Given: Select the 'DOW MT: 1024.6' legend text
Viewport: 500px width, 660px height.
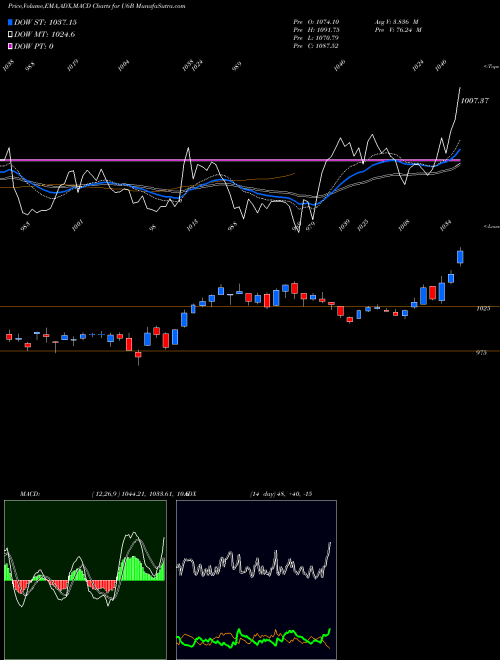Looking at the screenshot, I should pos(45,35).
